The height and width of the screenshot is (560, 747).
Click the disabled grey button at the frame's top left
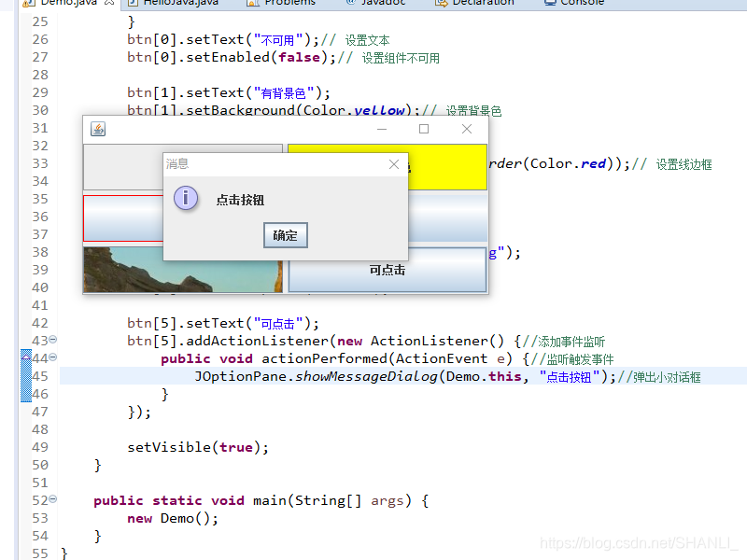point(123,167)
